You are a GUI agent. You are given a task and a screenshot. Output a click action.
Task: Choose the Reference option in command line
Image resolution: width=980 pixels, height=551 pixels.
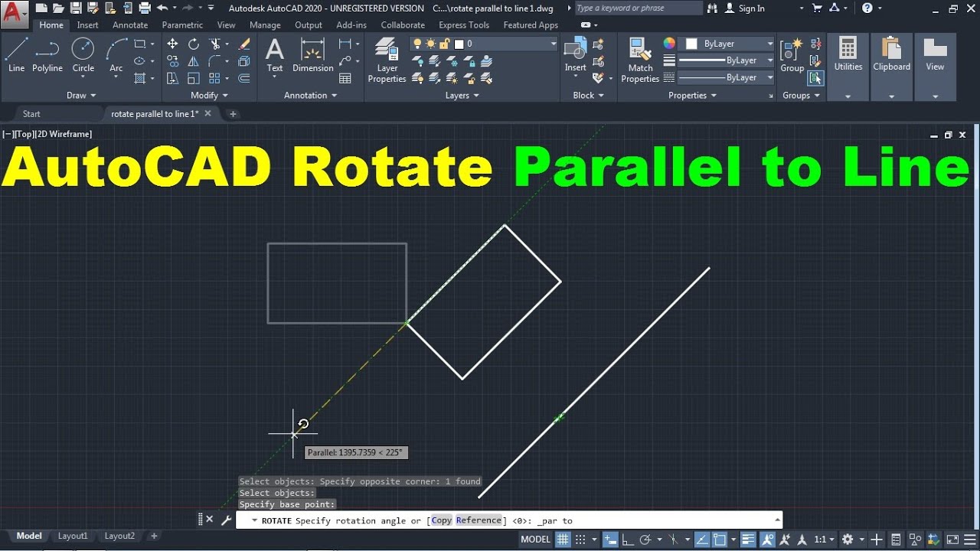pyautogui.click(x=479, y=520)
